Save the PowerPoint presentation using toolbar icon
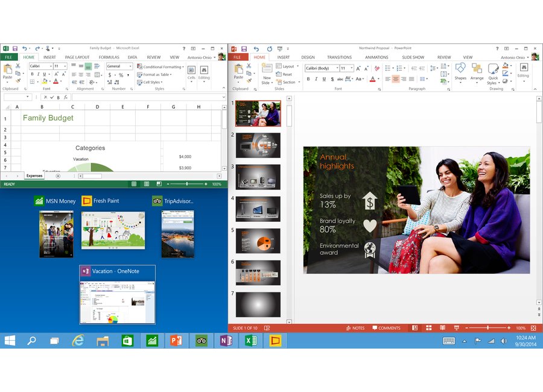543x392 pixels. tap(244, 48)
